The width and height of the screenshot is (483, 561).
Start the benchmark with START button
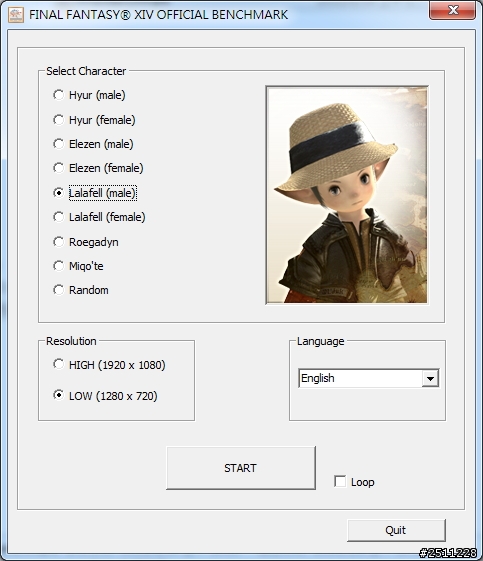tap(241, 468)
